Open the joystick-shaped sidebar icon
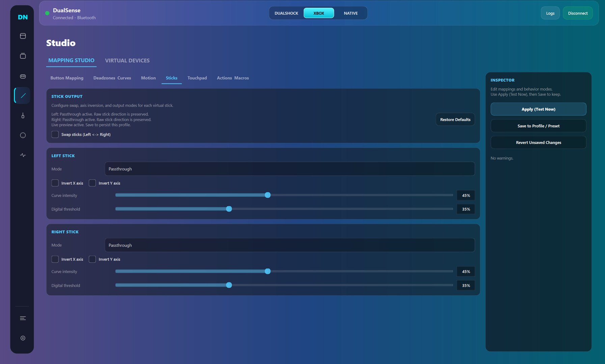This screenshot has width=605, height=364. [23, 116]
